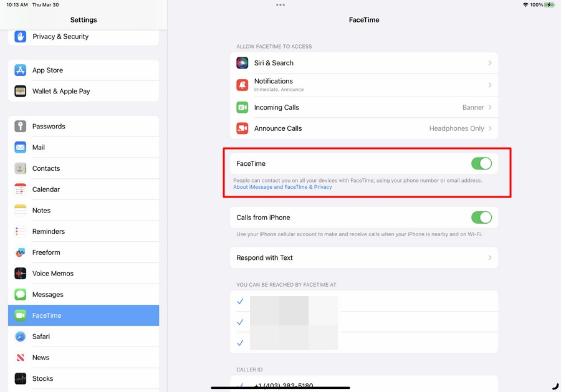Switch to Safari settings
The height and width of the screenshot is (392, 561).
coord(84,337)
